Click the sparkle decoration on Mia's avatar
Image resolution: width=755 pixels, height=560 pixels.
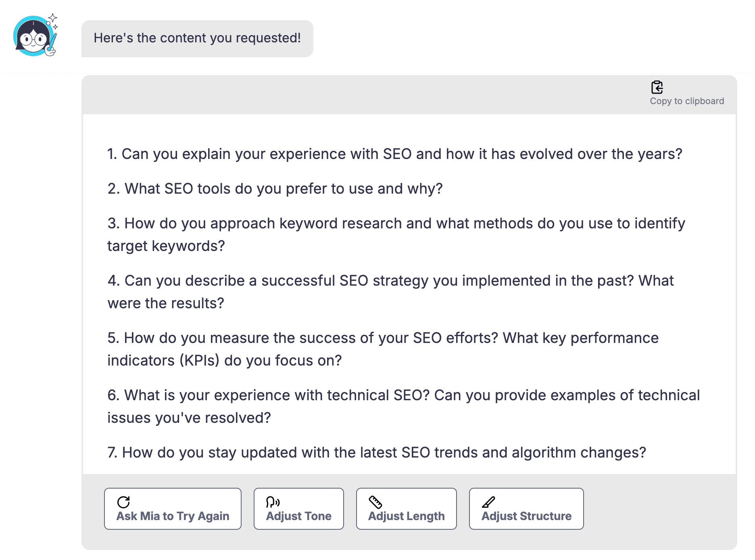click(x=52, y=17)
